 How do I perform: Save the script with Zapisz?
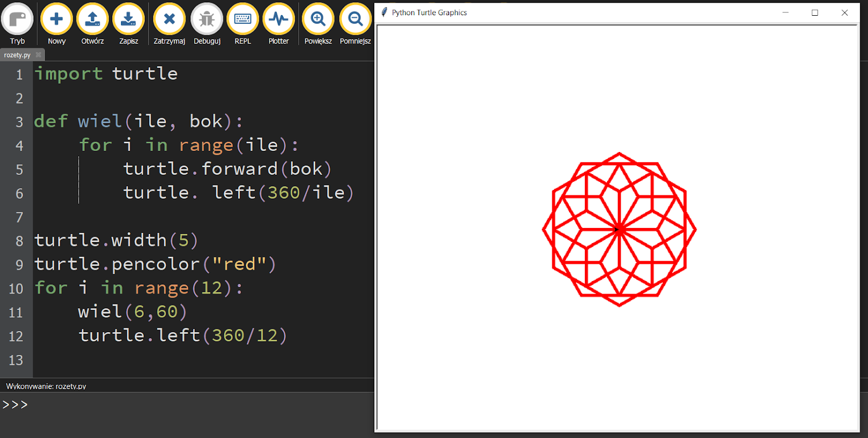tap(129, 24)
